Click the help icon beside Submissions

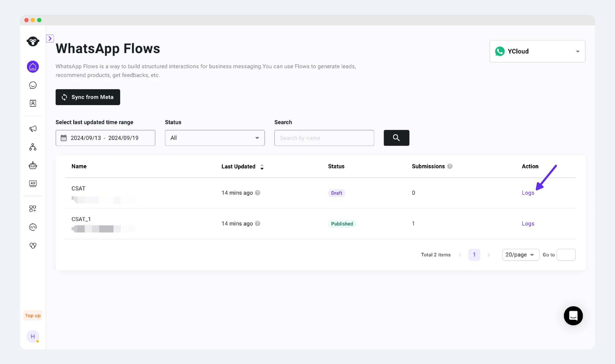pos(450,166)
